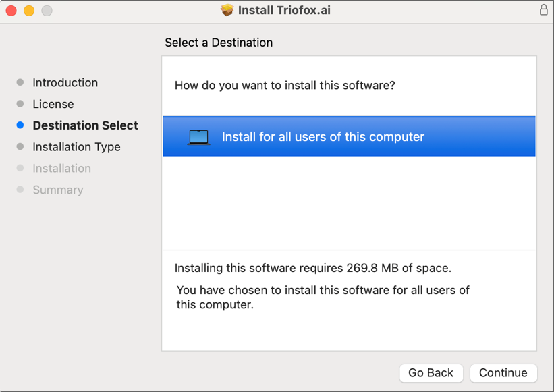Go to the Introduction step
Screen dimensions: 554x392
[65, 82]
